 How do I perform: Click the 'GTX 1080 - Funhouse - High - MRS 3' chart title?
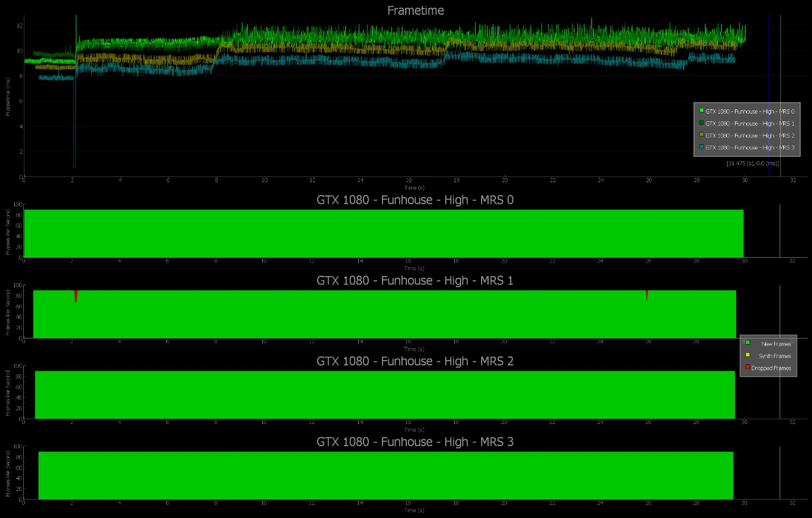tap(415, 442)
